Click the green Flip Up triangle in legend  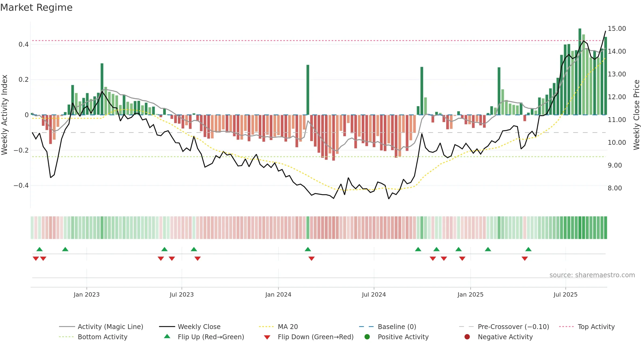pos(167,336)
